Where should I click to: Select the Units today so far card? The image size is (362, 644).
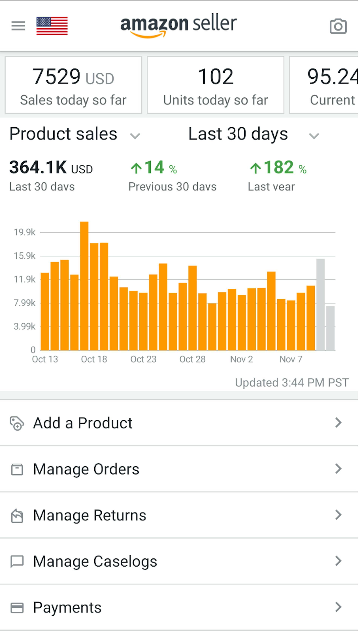pos(215,85)
